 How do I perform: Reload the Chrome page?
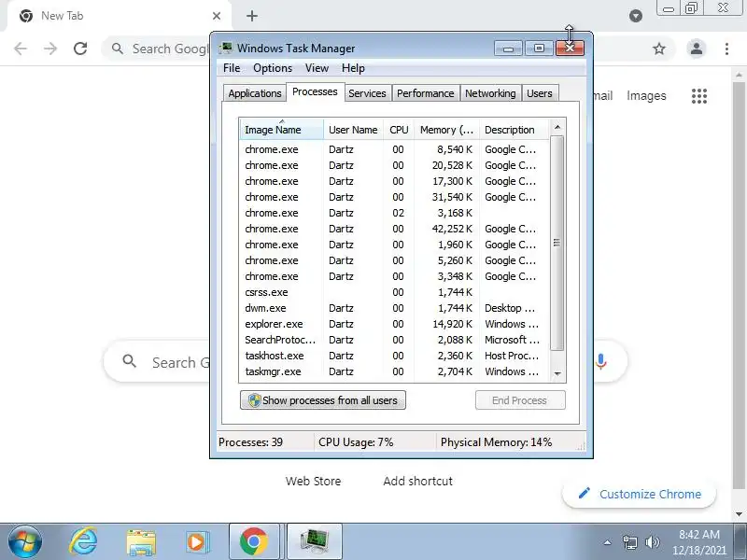click(x=80, y=49)
